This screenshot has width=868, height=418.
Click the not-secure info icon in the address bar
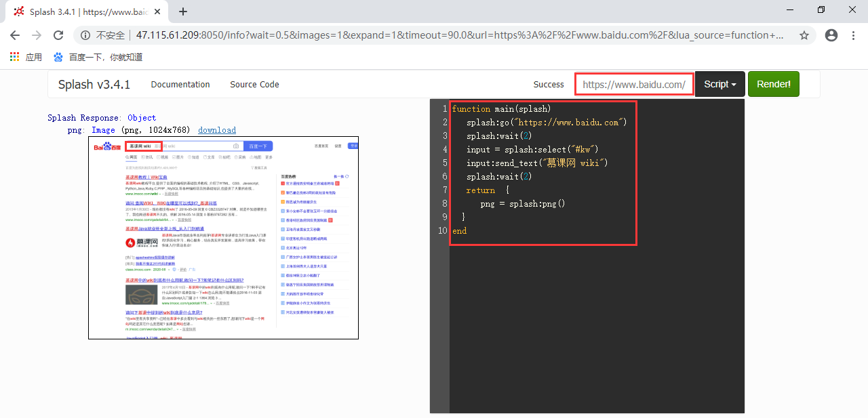point(85,35)
